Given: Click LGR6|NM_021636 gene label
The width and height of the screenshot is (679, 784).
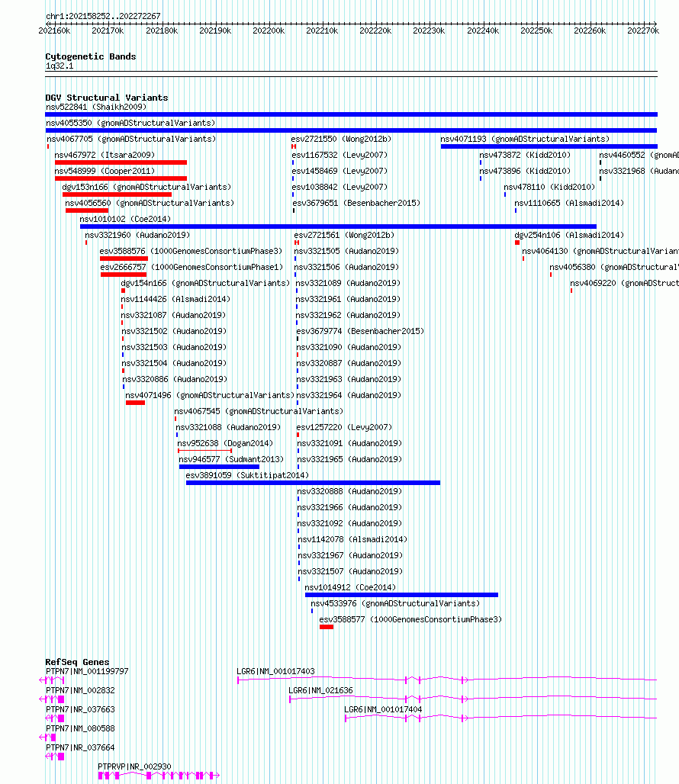Looking at the screenshot, I should (320, 690).
